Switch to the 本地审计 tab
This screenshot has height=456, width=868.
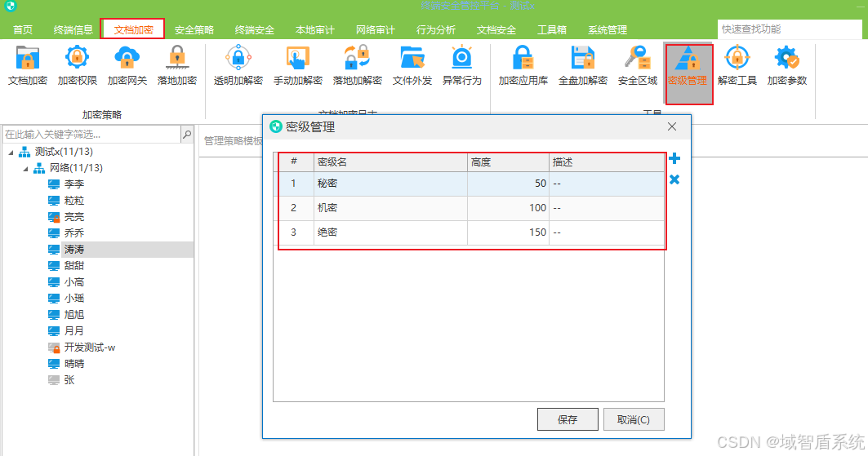click(x=315, y=30)
